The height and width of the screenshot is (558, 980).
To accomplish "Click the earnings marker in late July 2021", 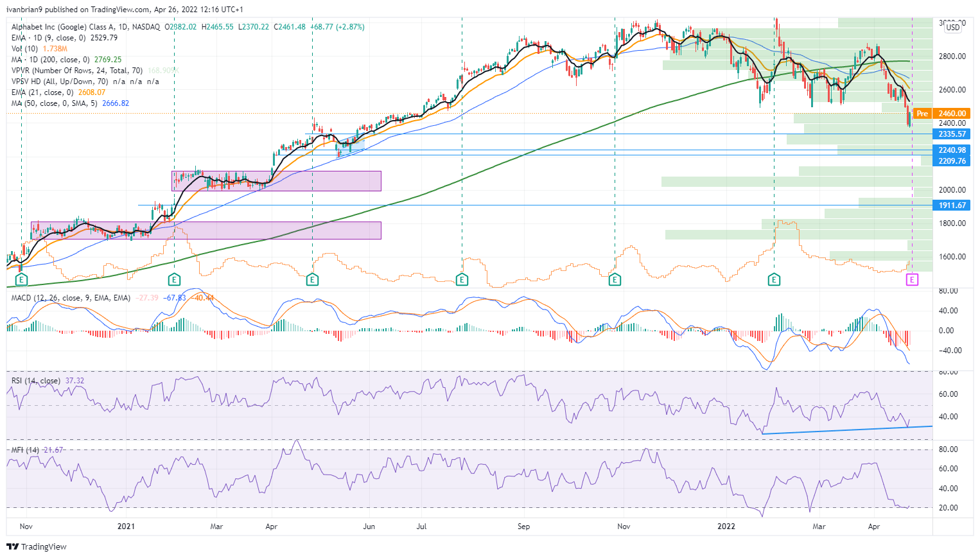I will [x=462, y=279].
